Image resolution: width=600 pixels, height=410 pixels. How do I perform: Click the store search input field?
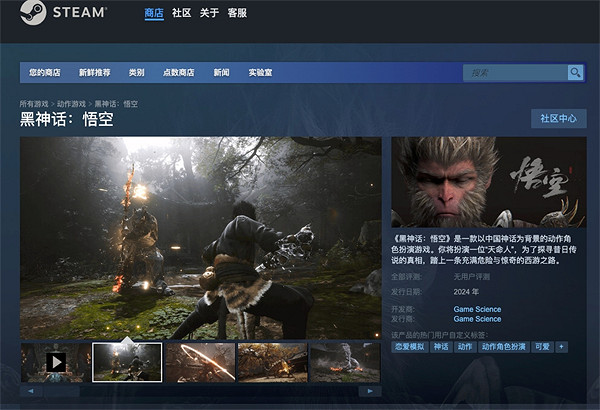point(514,73)
